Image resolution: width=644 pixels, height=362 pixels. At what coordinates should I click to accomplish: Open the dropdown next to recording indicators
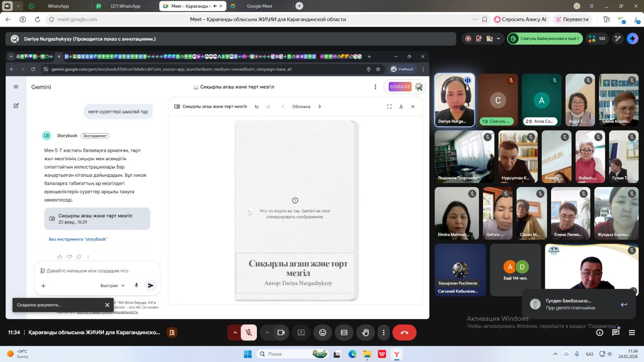point(498,39)
